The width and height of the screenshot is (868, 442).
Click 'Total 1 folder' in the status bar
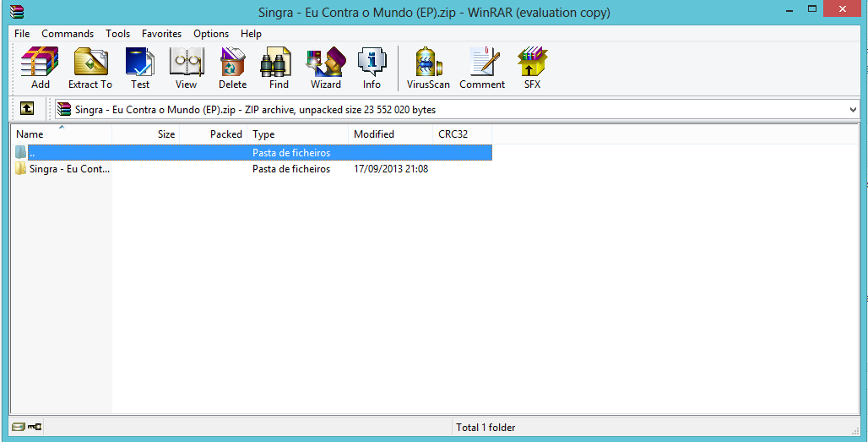pyautogui.click(x=486, y=427)
